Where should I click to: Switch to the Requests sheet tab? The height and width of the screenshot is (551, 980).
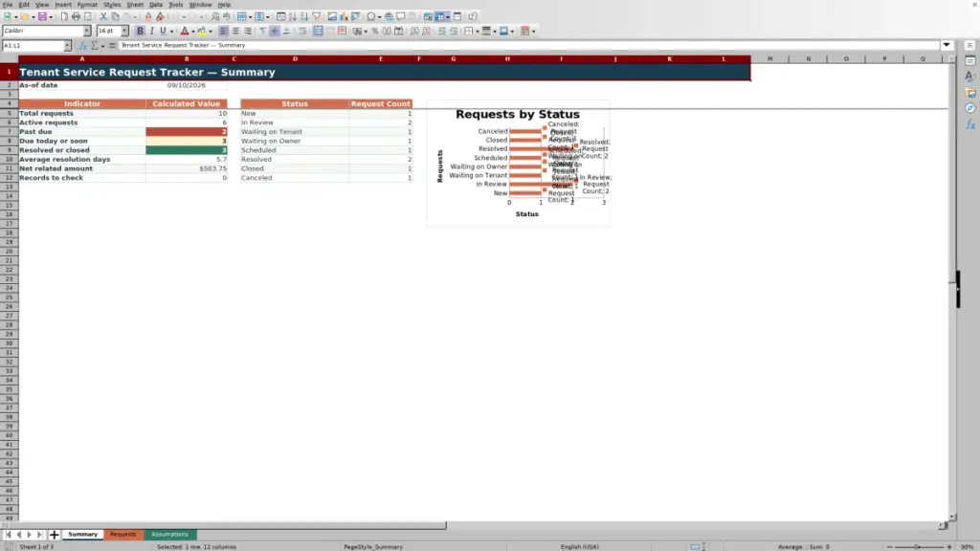(123, 534)
